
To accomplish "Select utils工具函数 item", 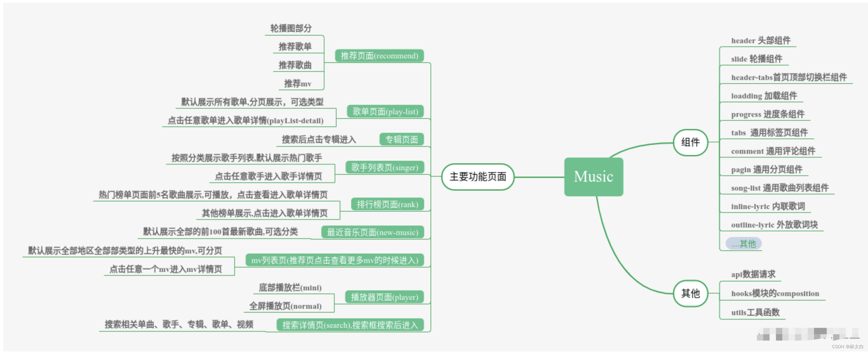I will coord(755,312).
